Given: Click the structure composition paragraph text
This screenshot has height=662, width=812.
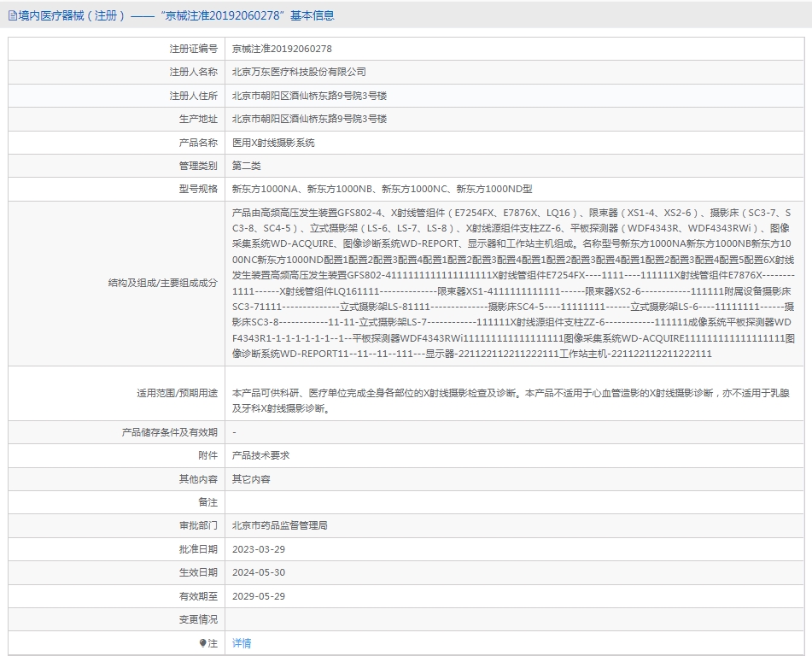Looking at the screenshot, I should (512, 284).
